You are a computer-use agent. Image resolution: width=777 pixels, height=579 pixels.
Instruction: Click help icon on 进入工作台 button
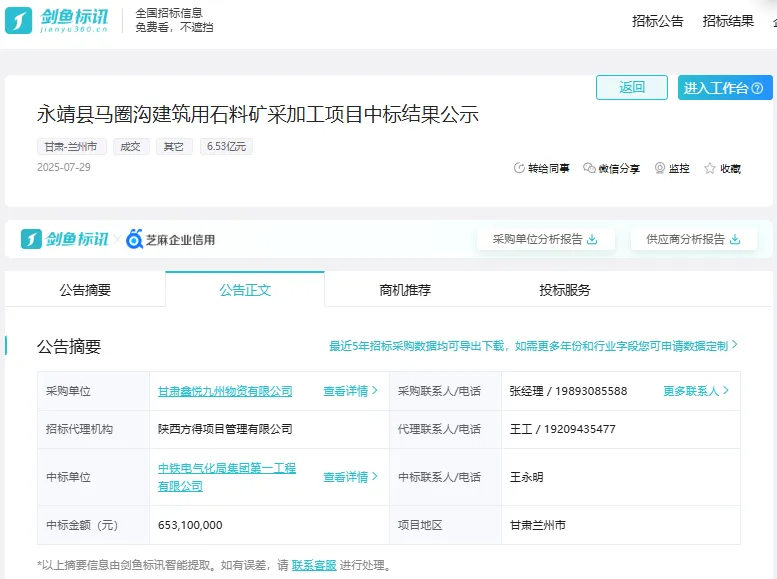(x=757, y=88)
